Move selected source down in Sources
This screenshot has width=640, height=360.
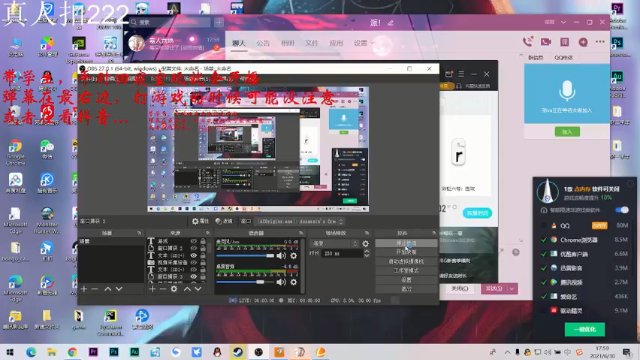click(x=198, y=289)
